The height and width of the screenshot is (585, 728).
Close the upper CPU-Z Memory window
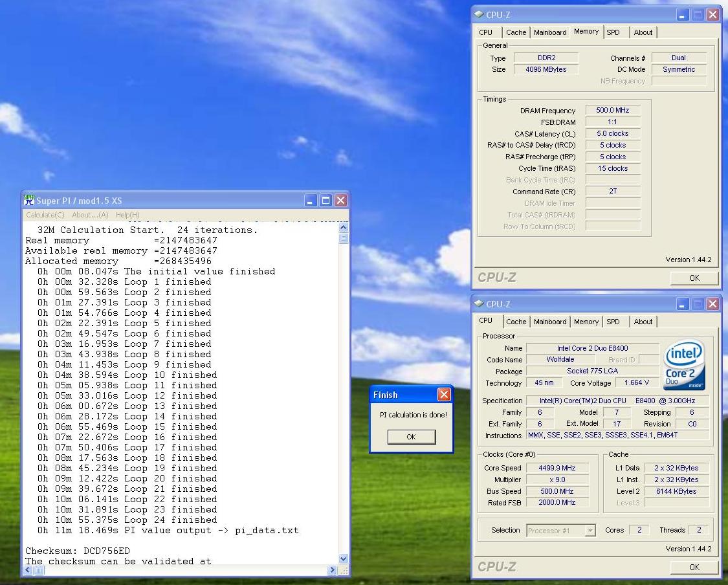tap(712, 15)
